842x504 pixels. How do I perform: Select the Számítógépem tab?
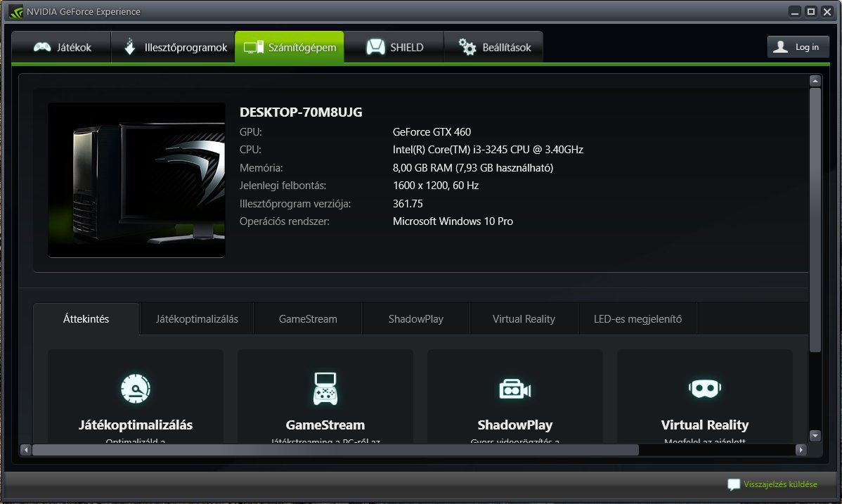(290, 47)
